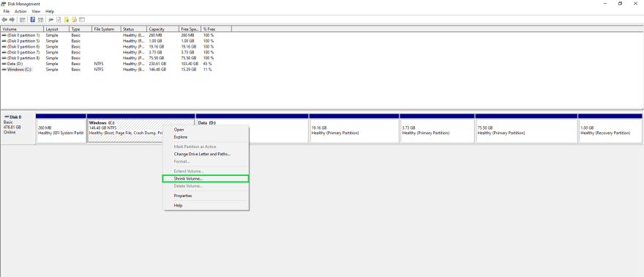Screen dimensions: 644x277
Task: Click the view settings toolbar icon
Action: [82, 19]
